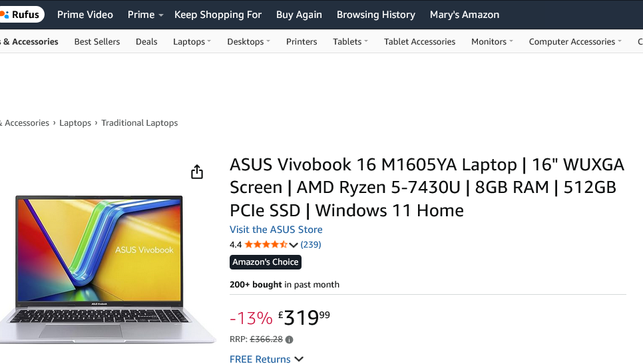Open Browsing History
643x364 pixels.
376,14
